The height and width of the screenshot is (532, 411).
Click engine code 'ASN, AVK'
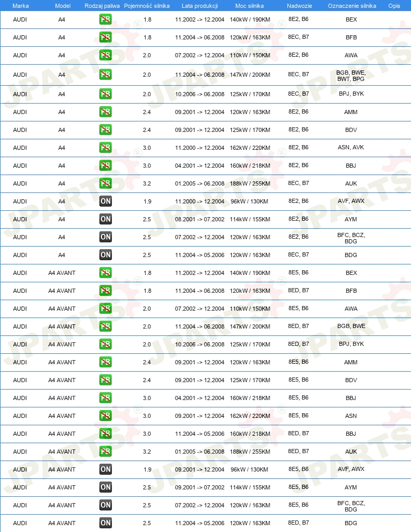tap(351, 147)
